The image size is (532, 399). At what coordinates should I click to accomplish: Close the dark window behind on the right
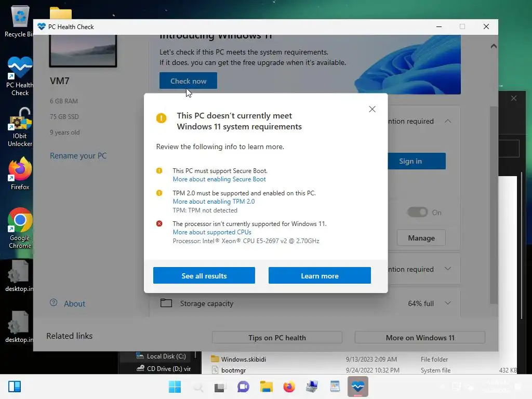tap(514, 98)
